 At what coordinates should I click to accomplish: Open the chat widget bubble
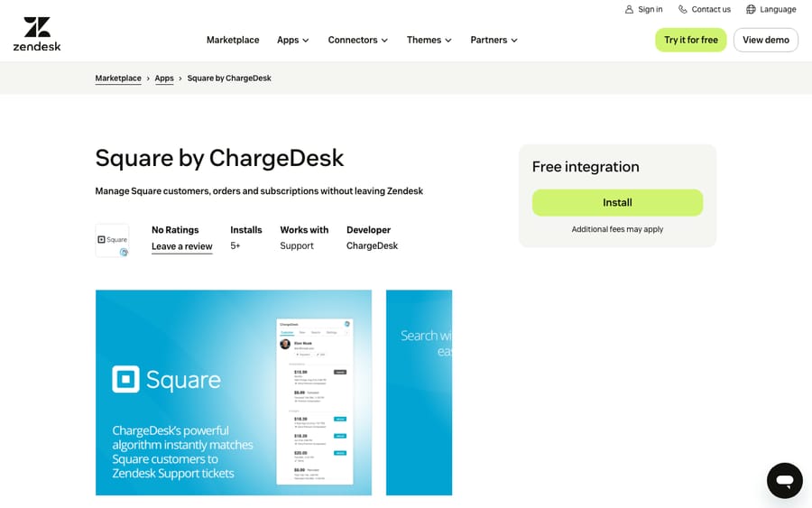click(x=785, y=481)
